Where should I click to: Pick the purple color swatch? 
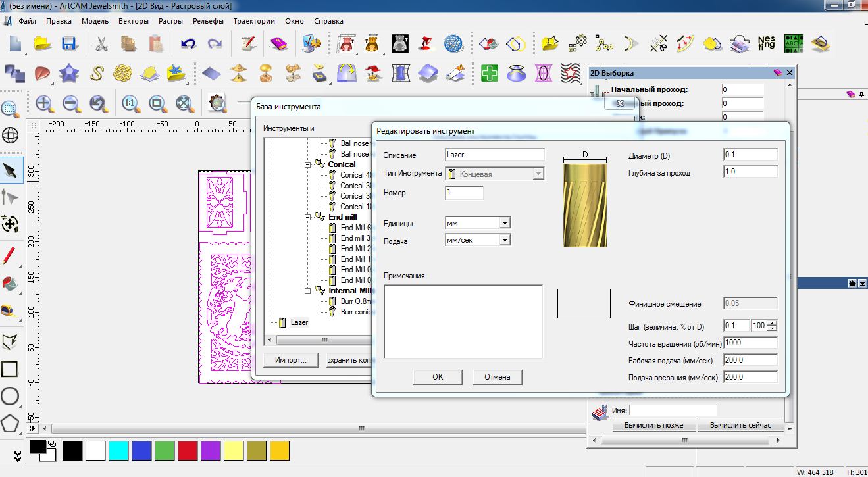tap(211, 451)
